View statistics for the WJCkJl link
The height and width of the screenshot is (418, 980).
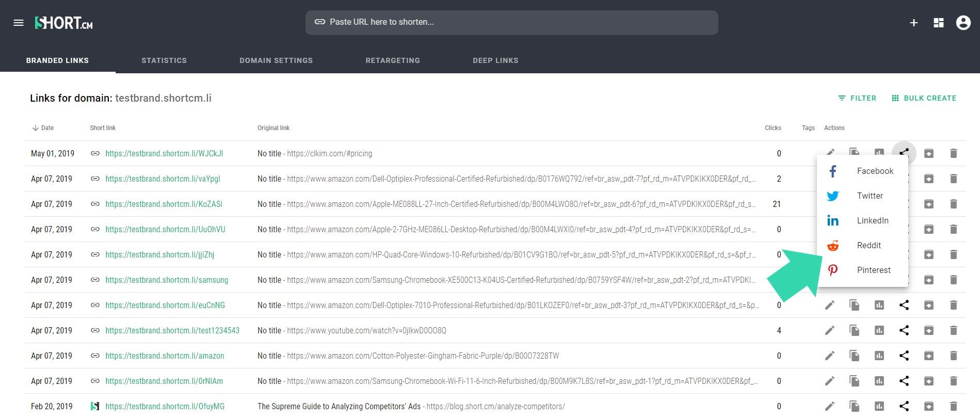(879, 151)
